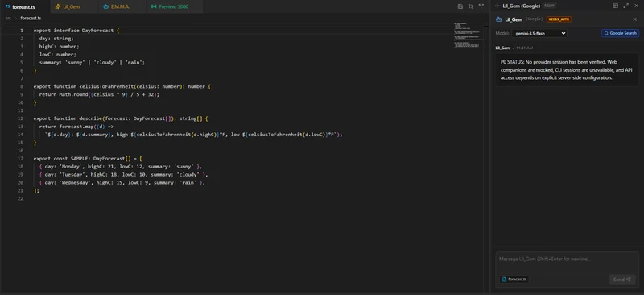Click line number 8 in the gutter
The image size is (644, 295).
point(22,86)
